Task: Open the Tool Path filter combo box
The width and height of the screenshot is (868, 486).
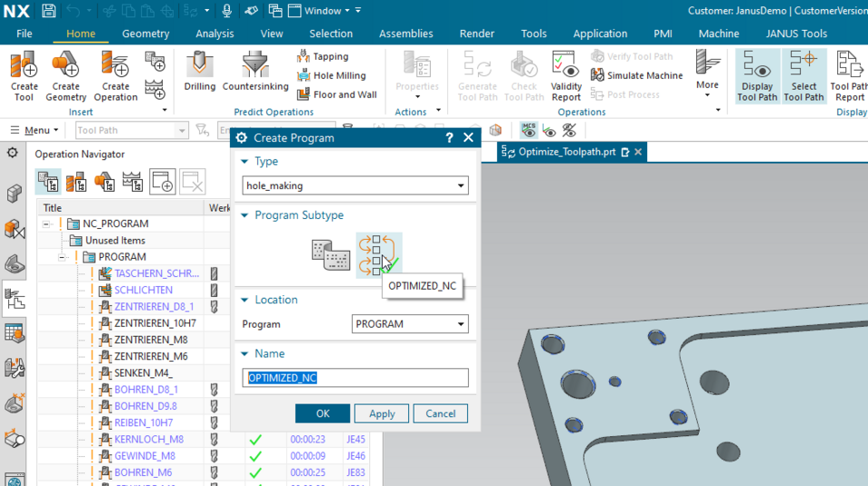Action: 132,130
